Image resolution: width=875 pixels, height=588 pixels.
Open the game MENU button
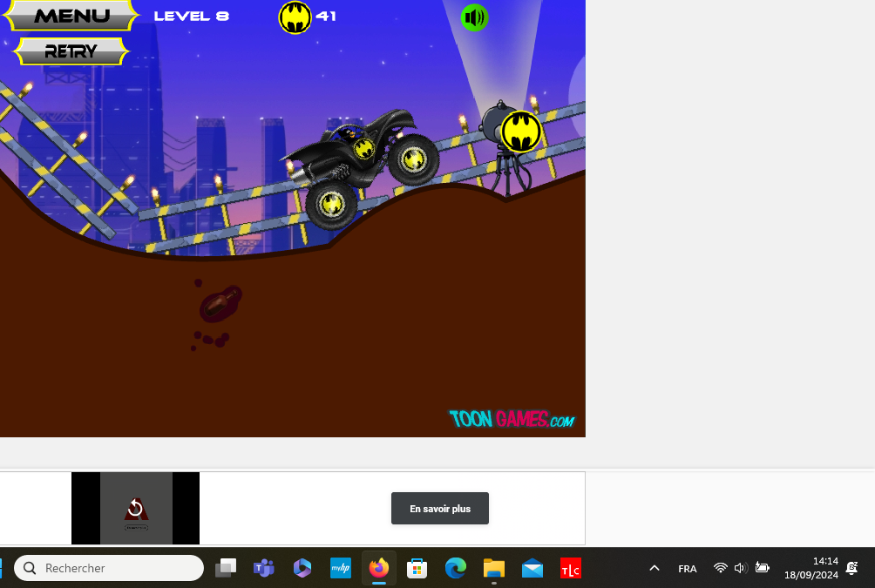click(x=71, y=15)
